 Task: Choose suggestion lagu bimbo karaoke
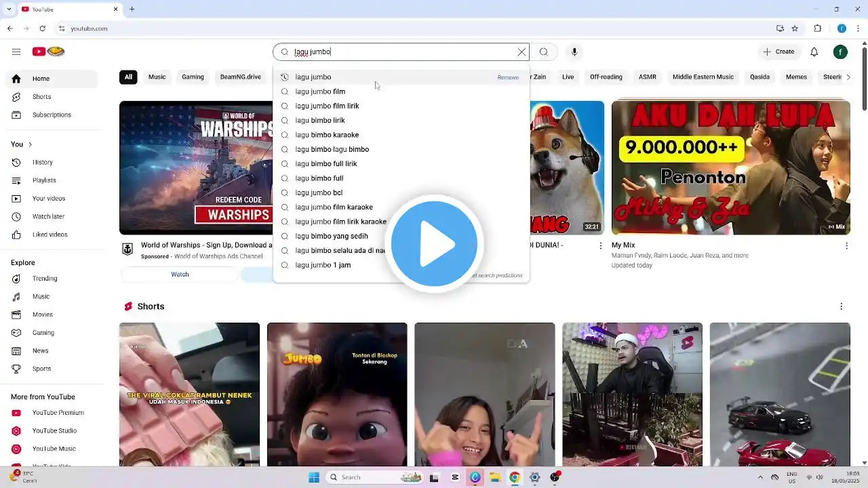point(401,135)
